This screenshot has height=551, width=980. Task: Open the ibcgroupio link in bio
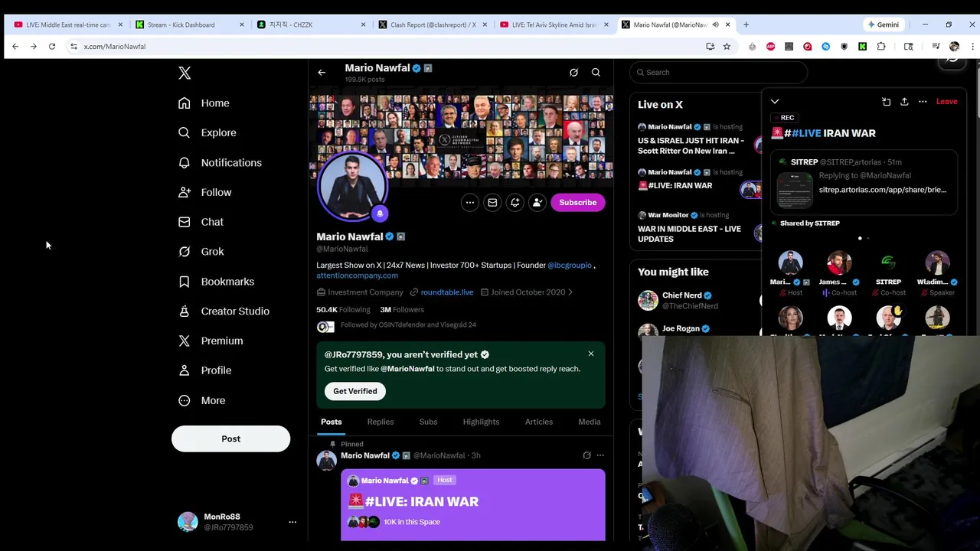click(569, 266)
